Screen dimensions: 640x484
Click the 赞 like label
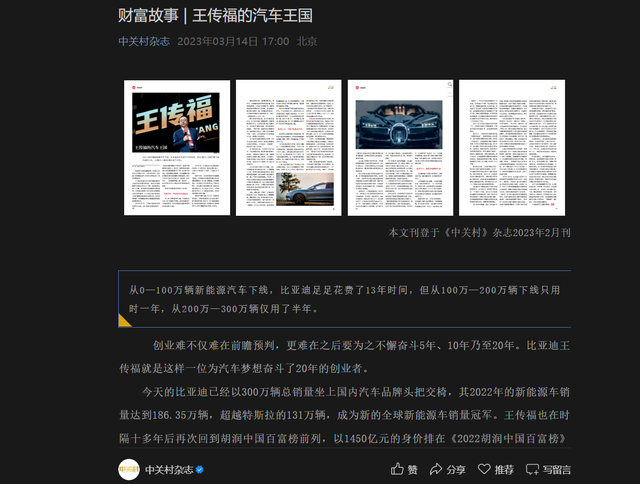[412, 470]
